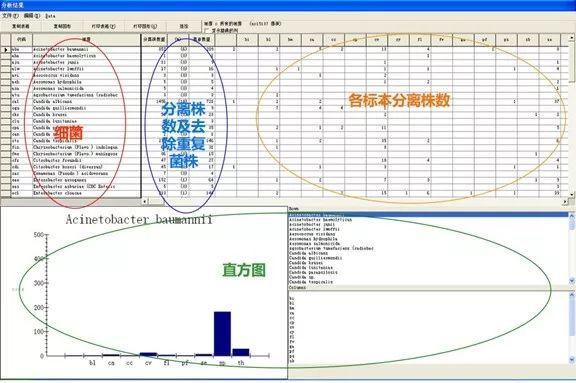Click the Rows list scroll down arrow

pyautogui.click(x=572, y=281)
